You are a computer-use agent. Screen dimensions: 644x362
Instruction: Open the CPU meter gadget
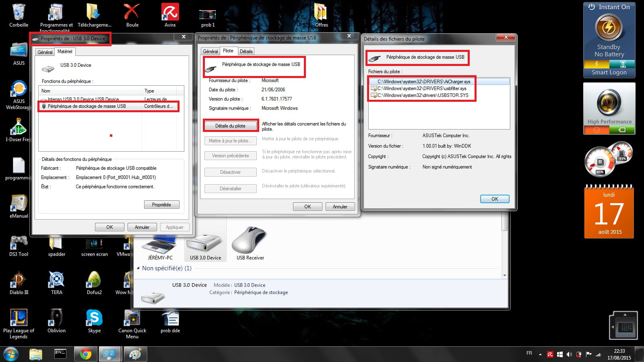click(x=609, y=159)
